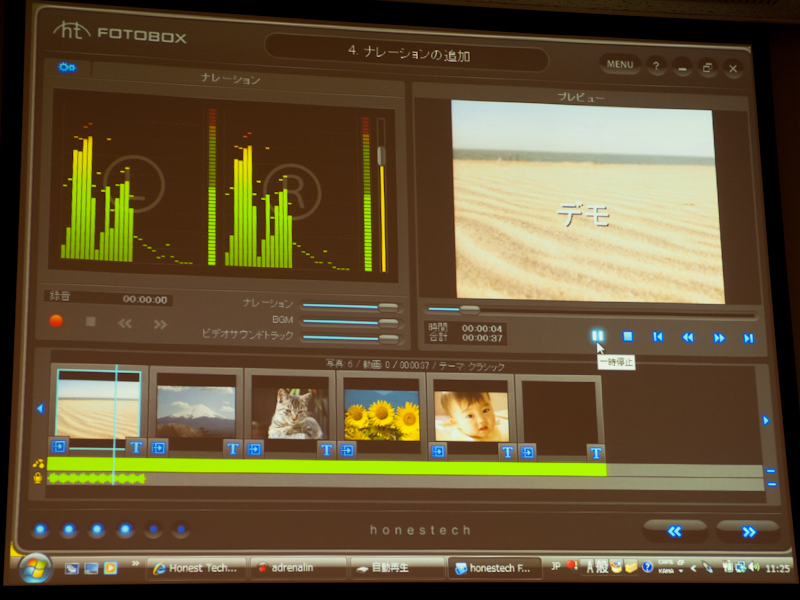The height and width of the screenshot is (600, 800).
Task: Toggle the transition icon on the cat slide
Action: [254, 447]
